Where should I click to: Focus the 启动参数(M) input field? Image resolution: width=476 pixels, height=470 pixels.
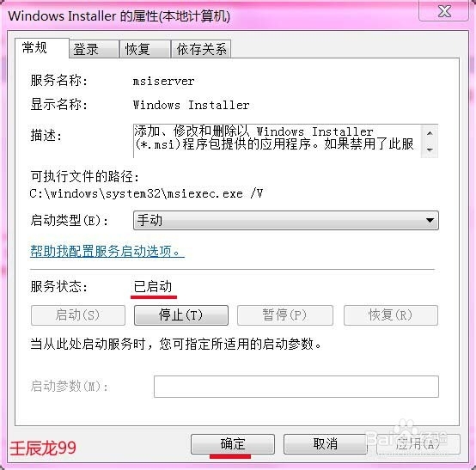tap(296, 387)
